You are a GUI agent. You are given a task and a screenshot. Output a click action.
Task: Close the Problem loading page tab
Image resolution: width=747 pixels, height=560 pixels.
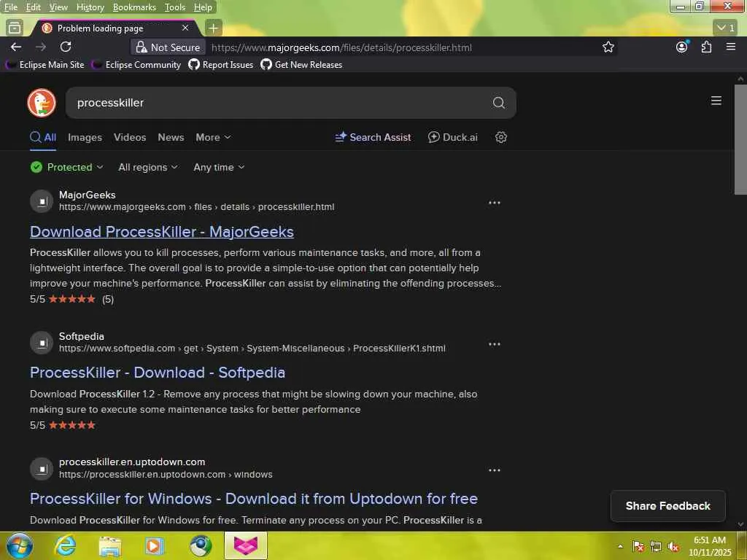point(185,28)
